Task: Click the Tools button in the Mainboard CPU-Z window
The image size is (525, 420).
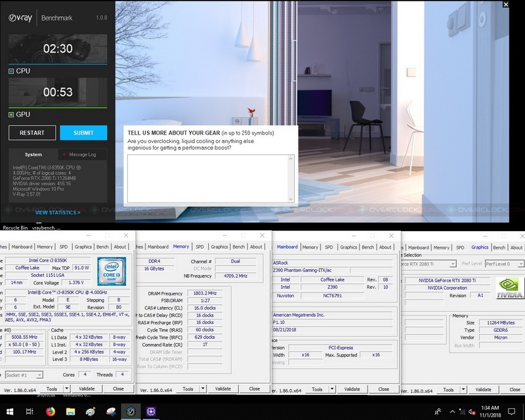Action: (317, 389)
